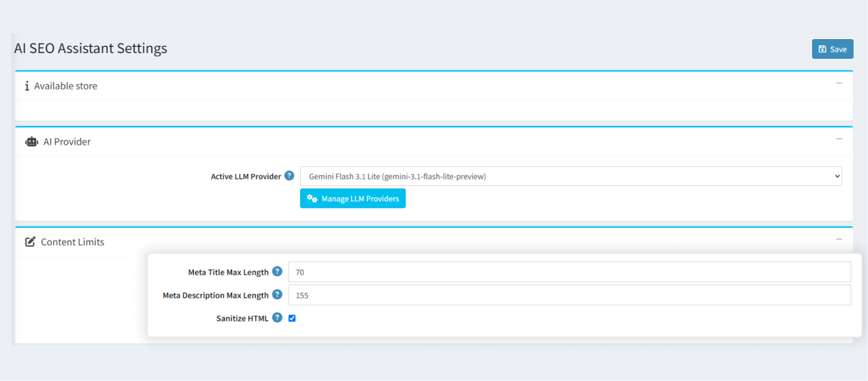Image resolution: width=868 pixels, height=381 pixels.
Task: Click the Available store heading text
Action: click(x=66, y=86)
